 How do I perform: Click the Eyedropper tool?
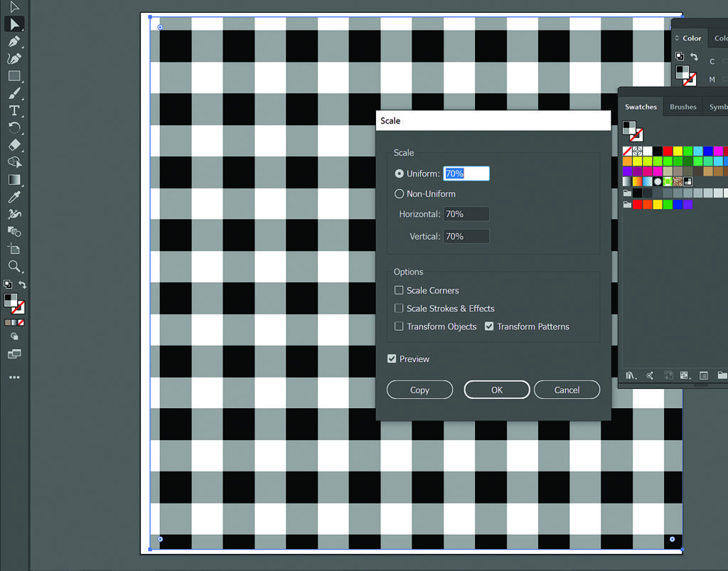click(x=14, y=197)
